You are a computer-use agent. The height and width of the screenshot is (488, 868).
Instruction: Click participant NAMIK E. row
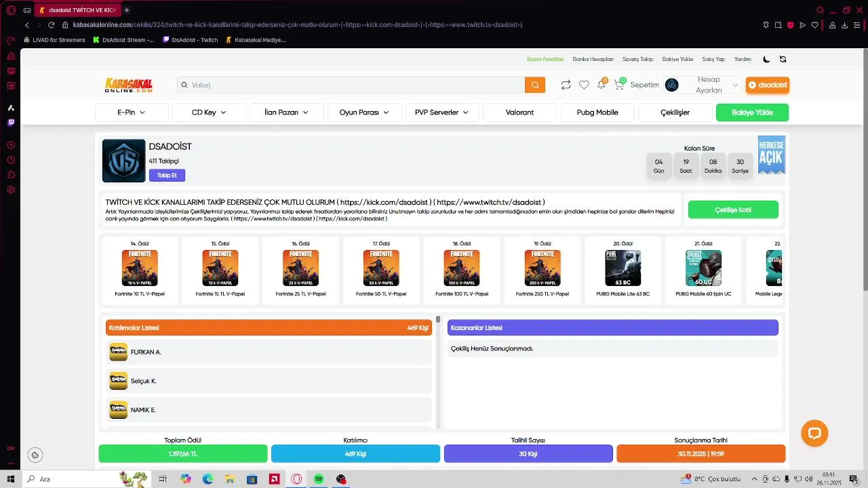(269, 409)
